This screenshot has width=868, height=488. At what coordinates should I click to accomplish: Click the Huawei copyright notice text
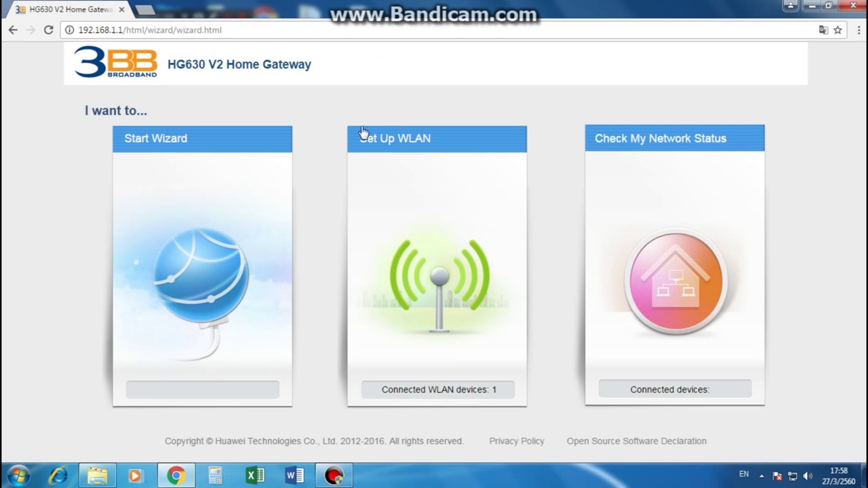(x=314, y=441)
